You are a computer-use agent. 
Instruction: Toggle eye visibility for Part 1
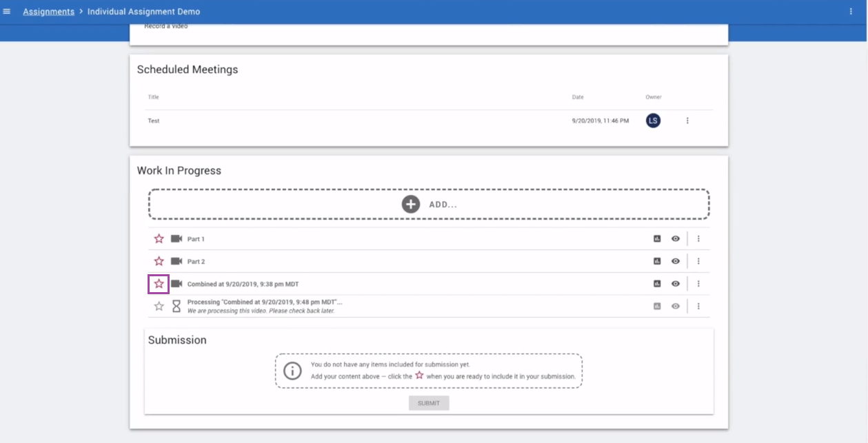click(x=676, y=239)
